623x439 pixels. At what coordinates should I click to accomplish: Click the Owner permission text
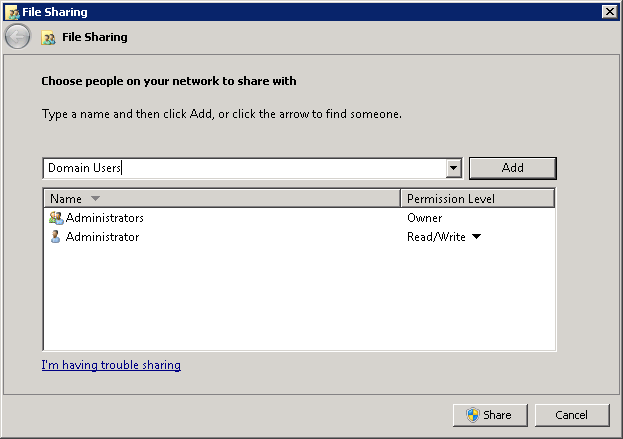(424, 218)
